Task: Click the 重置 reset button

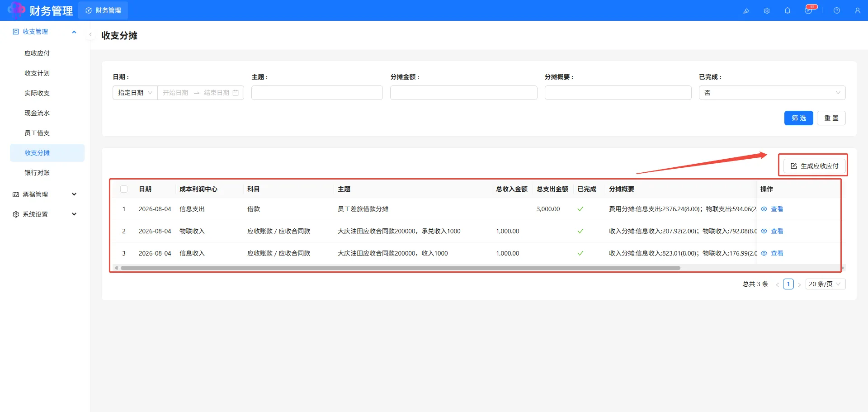Action: click(x=831, y=118)
